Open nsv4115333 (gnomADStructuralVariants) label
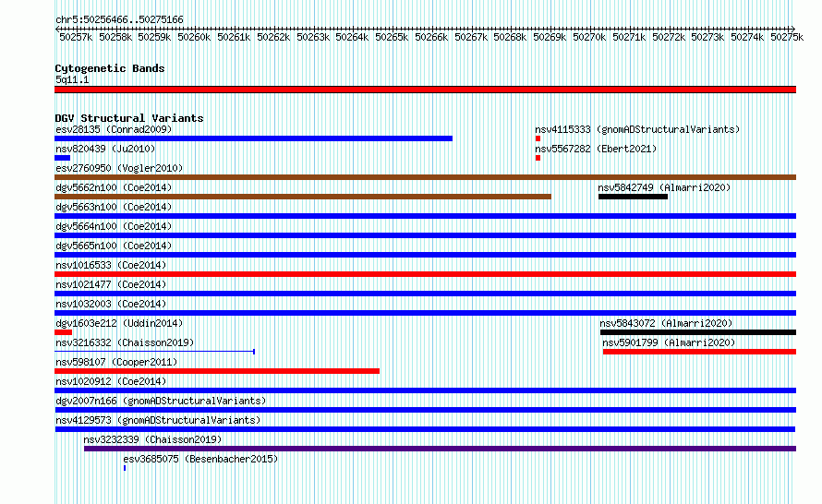Viewport: 822px width, 504px height. 637,129
